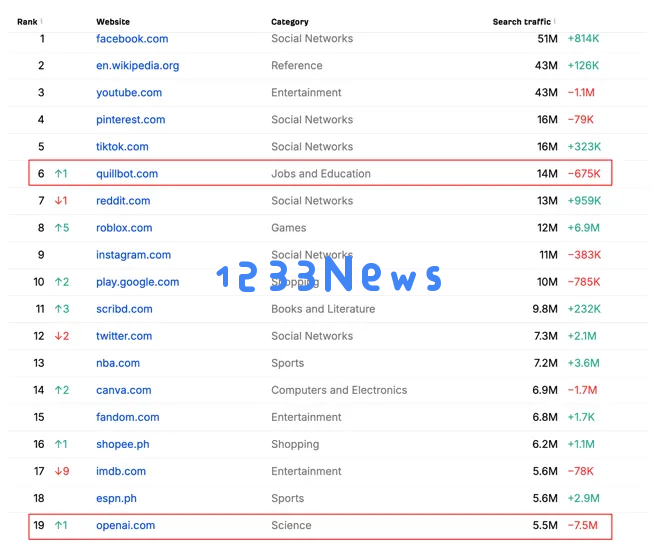Click the Website column header

[113, 22]
